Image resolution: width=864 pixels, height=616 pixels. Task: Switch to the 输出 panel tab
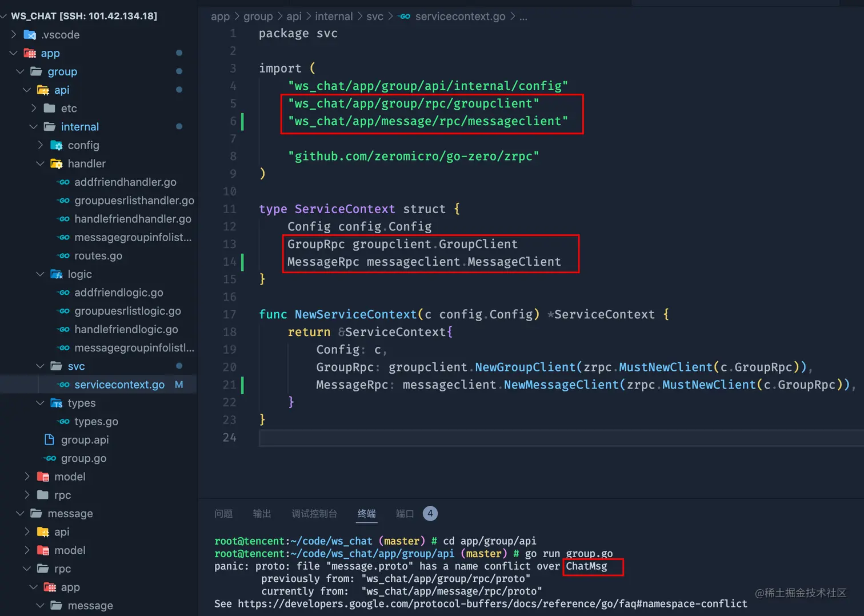(262, 514)
